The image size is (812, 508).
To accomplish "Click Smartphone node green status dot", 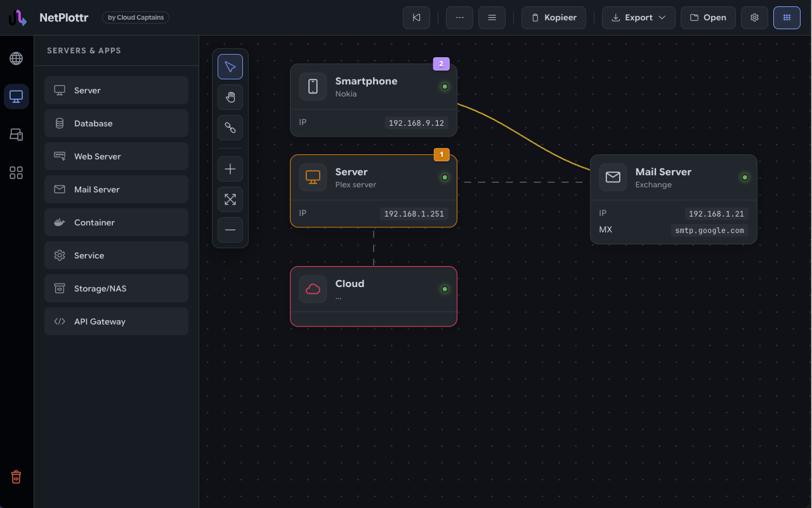I will pyautogui.click(x=445, y=86).
